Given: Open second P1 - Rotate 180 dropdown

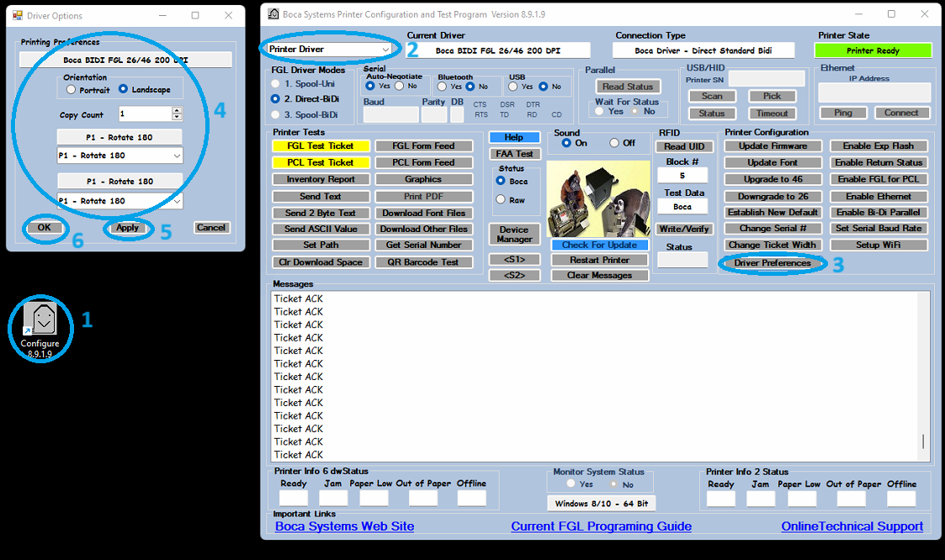Looking at the screenshot, I should [120, 201].
